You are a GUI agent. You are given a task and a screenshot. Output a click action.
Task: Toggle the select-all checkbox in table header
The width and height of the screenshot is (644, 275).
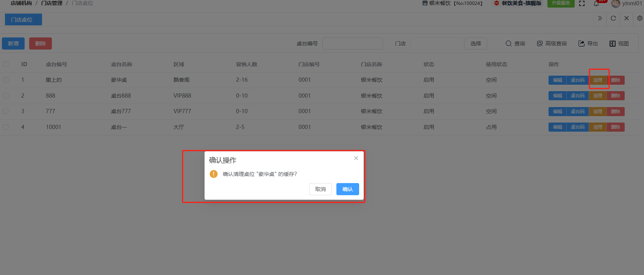pos(6,64)
